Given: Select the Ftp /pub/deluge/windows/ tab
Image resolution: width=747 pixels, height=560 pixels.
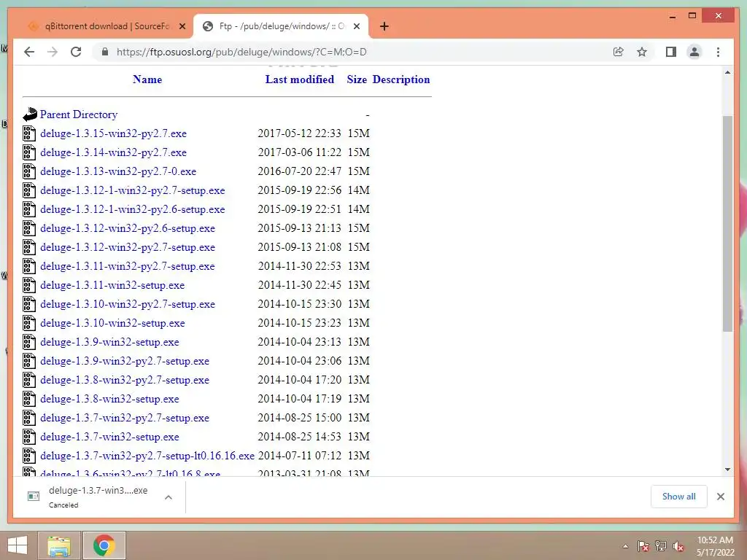Looking at the screenshot, I should coord(281,26).
